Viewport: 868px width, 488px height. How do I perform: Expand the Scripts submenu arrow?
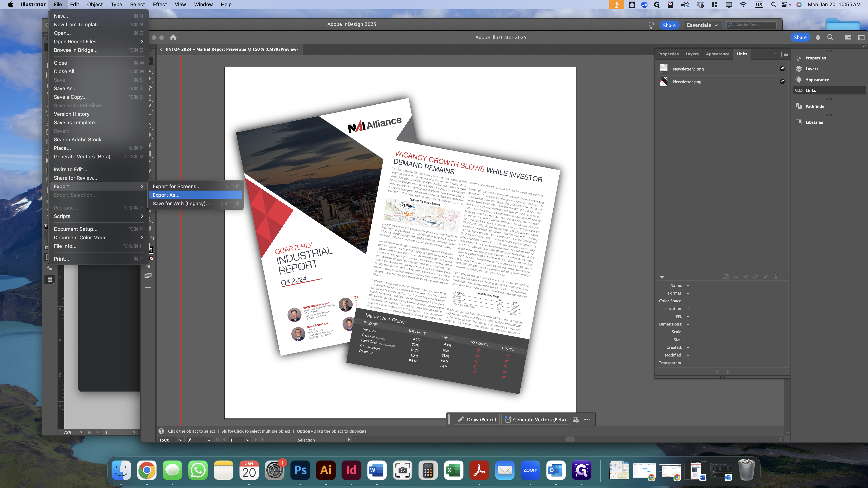pyautogui.click(x=142, y=216)
